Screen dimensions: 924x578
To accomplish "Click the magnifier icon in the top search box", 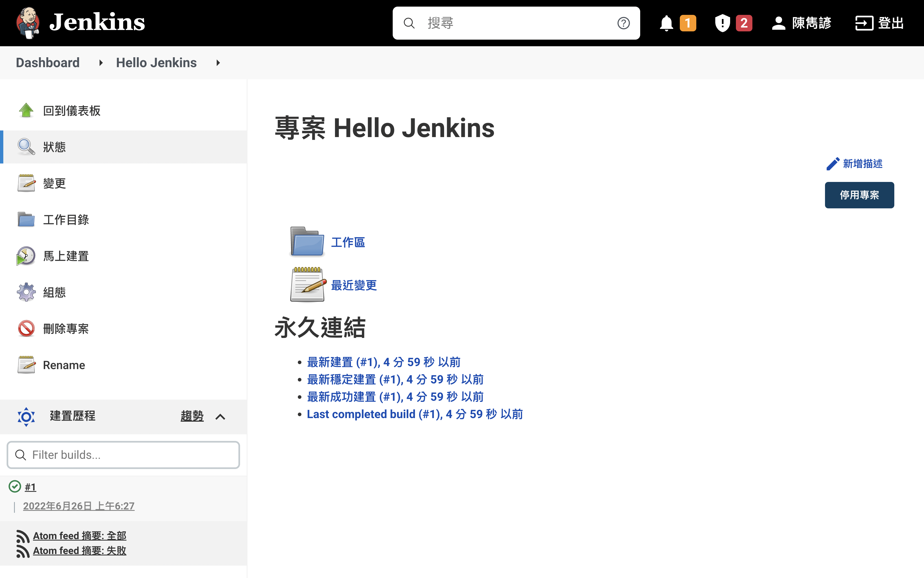I will (409, 23).
